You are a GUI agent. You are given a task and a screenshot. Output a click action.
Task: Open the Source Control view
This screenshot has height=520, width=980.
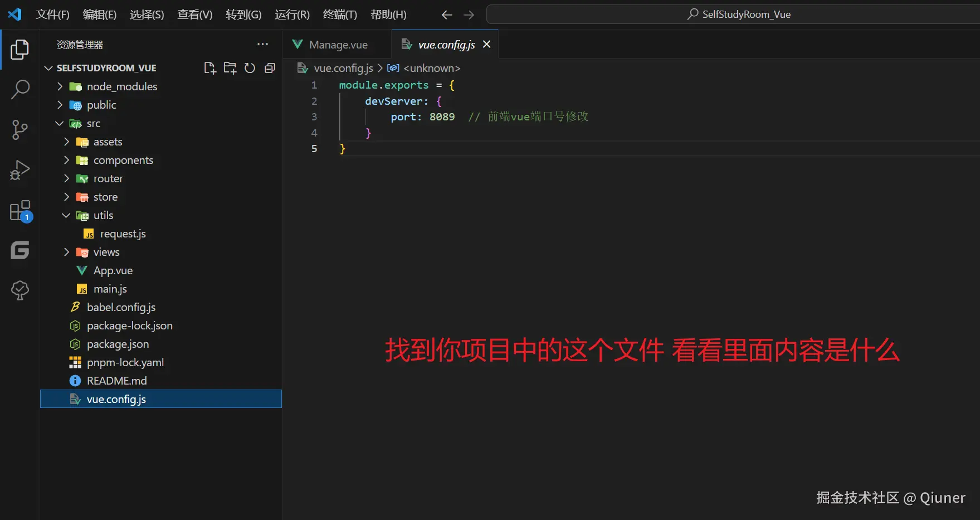[20, 129]
